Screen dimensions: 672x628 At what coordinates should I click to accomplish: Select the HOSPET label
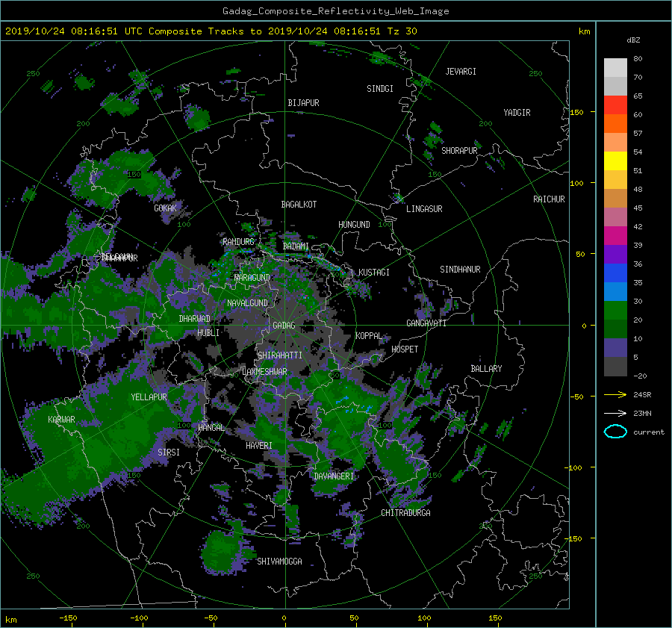(x=405, y=349)
